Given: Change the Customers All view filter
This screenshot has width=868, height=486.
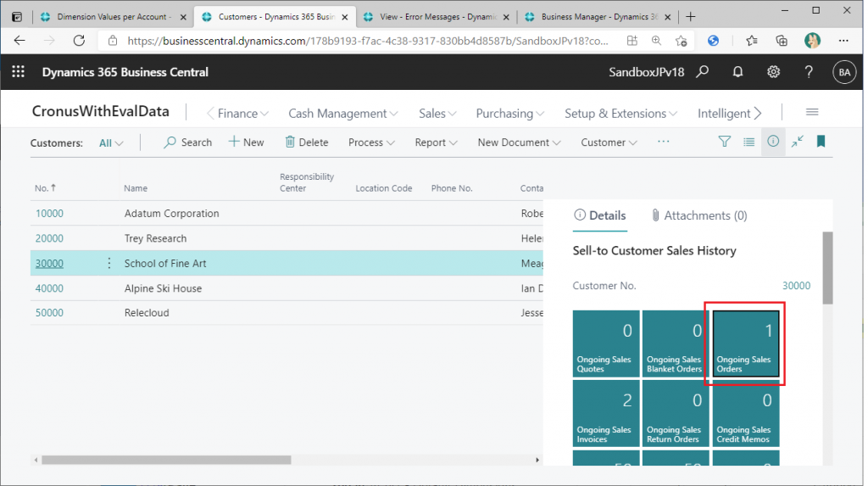Looking at the screenshot, I should coord(111,143).
